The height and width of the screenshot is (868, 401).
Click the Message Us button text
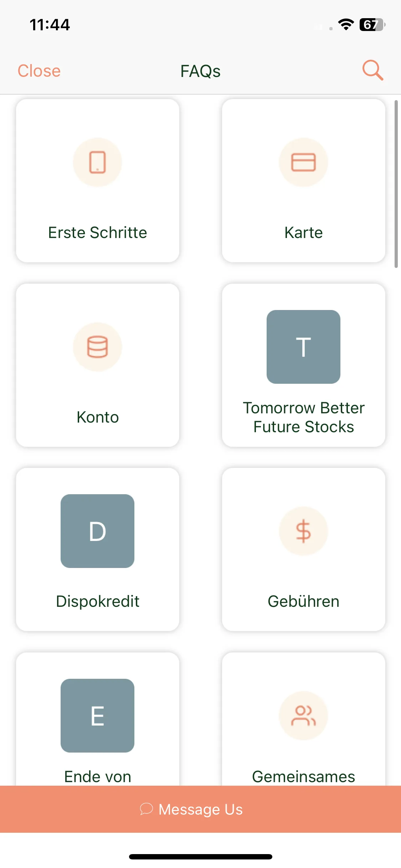click(201, 809)
